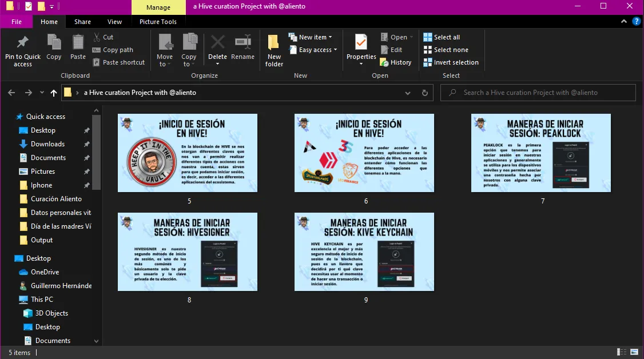Open the Easy access dropdown
The image size is (644, 359).
[313, 50]
